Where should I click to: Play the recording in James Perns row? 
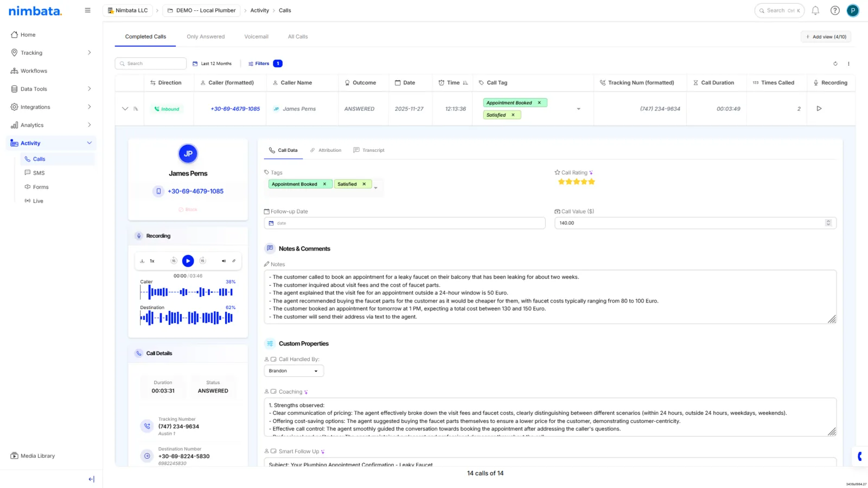(819, 108)
